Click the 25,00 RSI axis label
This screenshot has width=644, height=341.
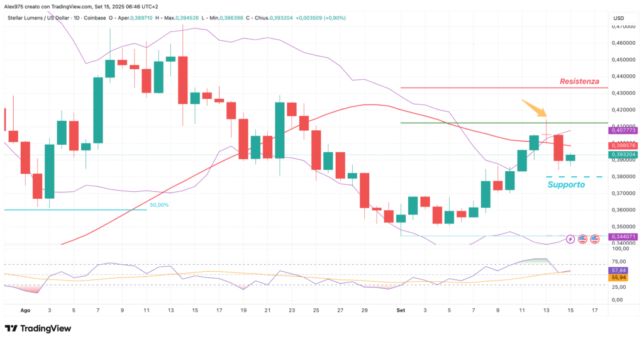[619, 287]
